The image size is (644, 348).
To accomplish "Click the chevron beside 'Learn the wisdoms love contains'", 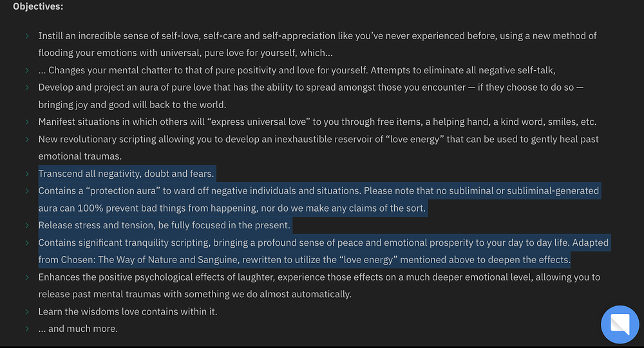I will [x=27, y=312].
